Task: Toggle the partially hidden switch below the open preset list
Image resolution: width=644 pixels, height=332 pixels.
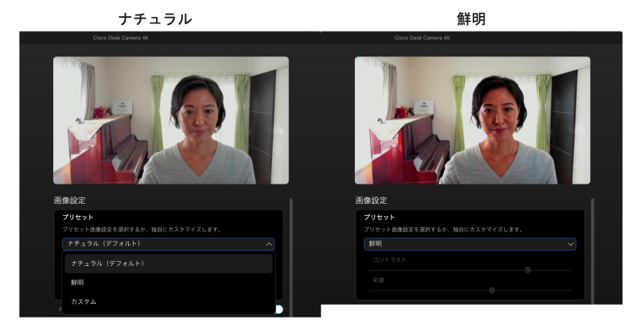Action: tap(278, 309)
